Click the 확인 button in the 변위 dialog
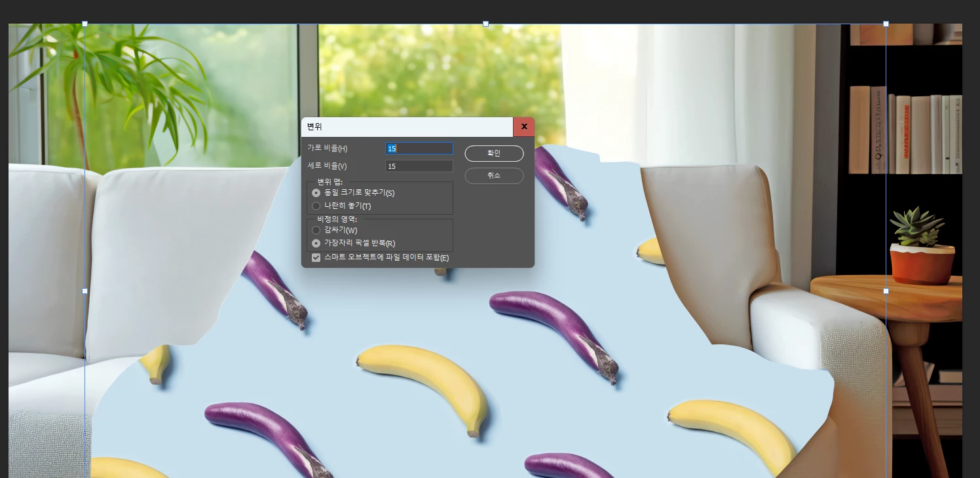 click(494, 153)
